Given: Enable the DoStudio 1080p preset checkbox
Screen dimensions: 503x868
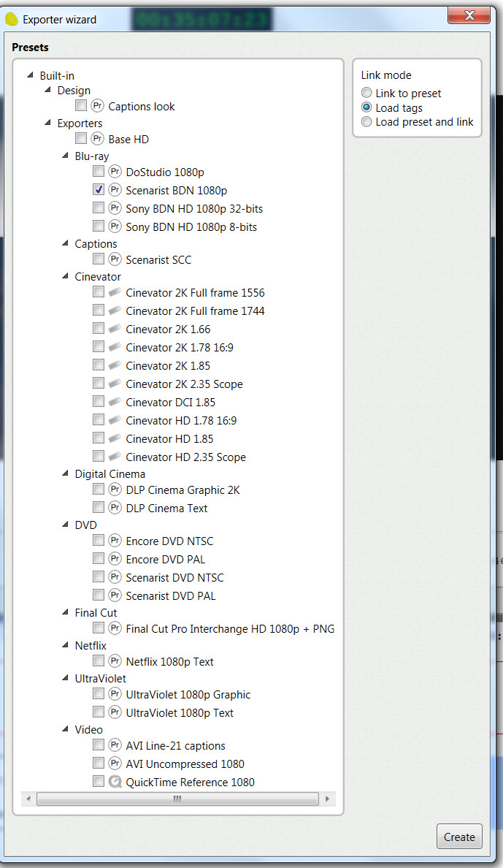Looking at the screenshot, I should pyautogui.click(x=99, y=172).
